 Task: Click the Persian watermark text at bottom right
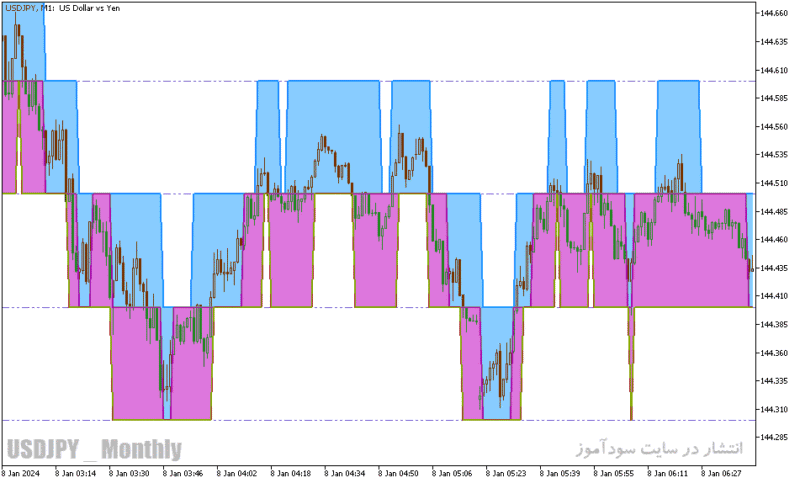[x=660, y=448]
